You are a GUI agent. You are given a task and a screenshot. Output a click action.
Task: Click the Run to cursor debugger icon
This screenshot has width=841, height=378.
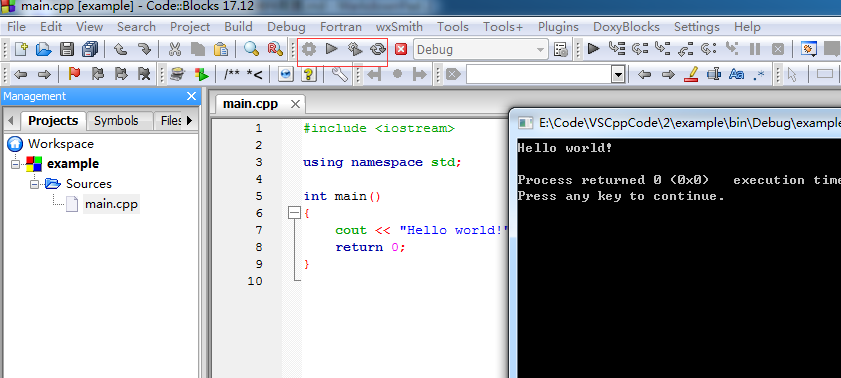617,49
